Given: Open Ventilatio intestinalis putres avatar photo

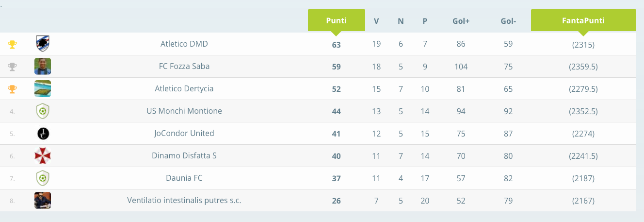Looking at the screenshot, I should point(43,201).
